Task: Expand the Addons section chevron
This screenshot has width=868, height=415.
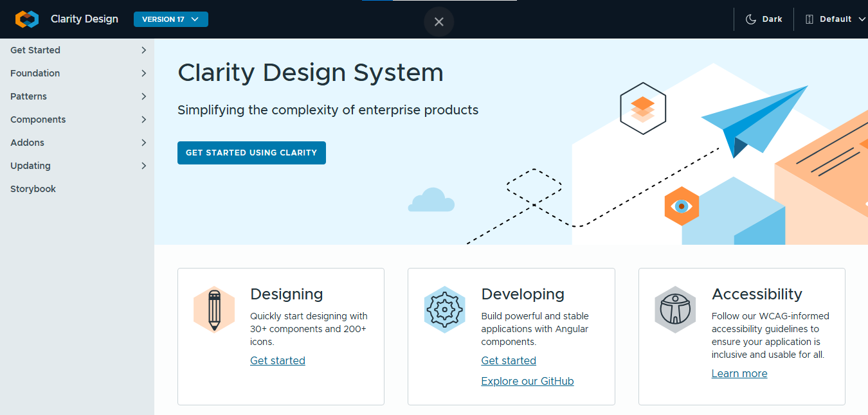Action: [143, 143]
